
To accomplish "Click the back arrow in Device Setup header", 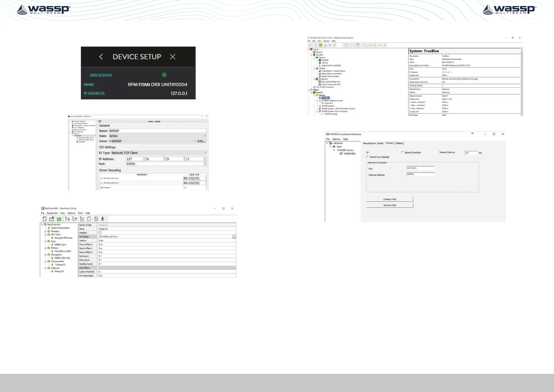I will pyautogui.click(x=101, y=57).
